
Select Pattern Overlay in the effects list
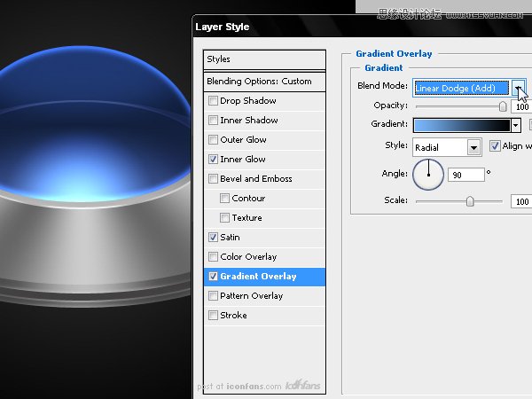coord(251,296)
